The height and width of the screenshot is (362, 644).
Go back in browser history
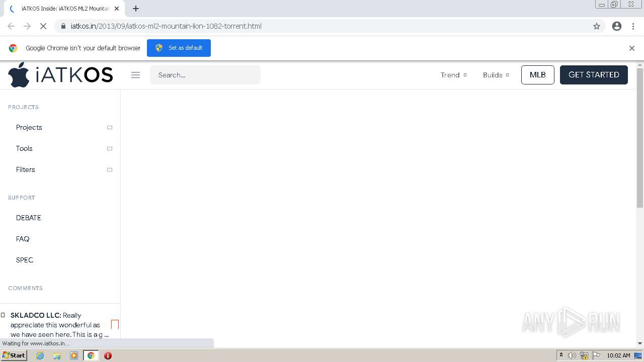[x=11, y=26]
